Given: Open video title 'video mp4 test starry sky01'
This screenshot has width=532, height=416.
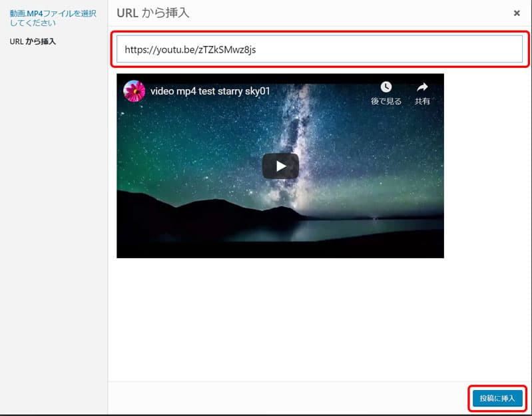Looking at the screenshot, I should [x=210, y=91].
